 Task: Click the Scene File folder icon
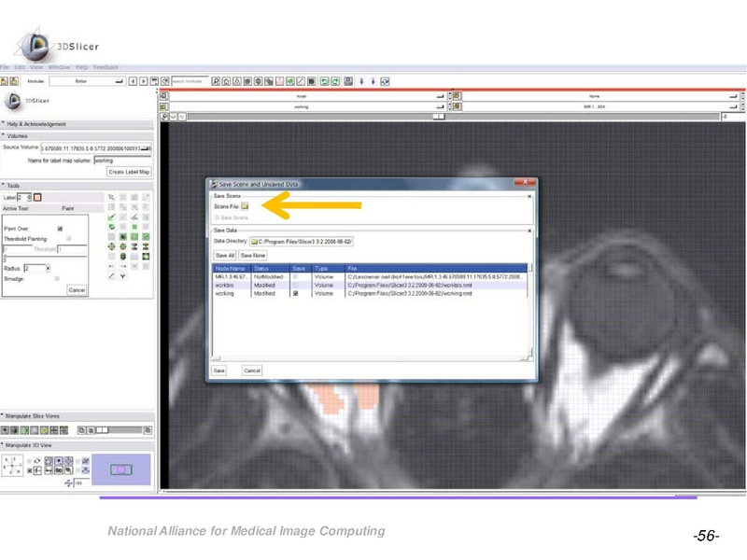pyautogui.click(x=245, y=206)
